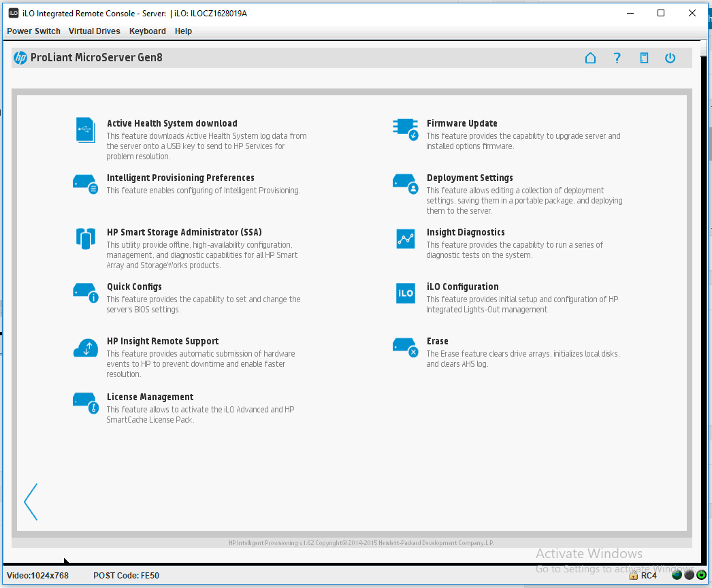Viewport: 712px width, 588px height.
Task: Open HP Smart Storage Administrator (SSA) title
Action: [x=184, y=232]
